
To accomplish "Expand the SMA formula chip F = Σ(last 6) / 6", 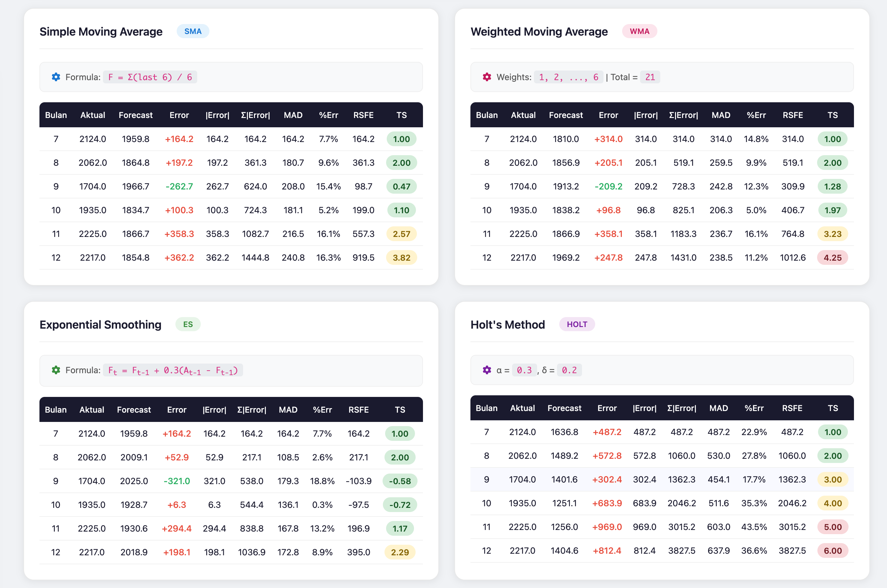I will [x=150, y=77].
